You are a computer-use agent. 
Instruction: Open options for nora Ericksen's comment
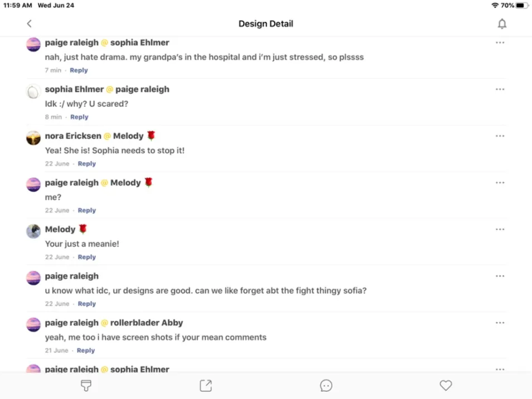coord(500,136)
